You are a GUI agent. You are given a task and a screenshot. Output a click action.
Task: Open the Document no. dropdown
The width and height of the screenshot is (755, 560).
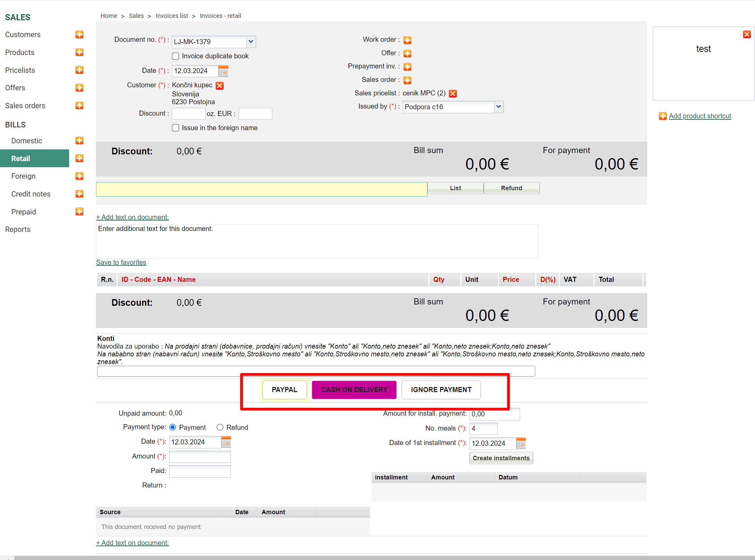251,42
